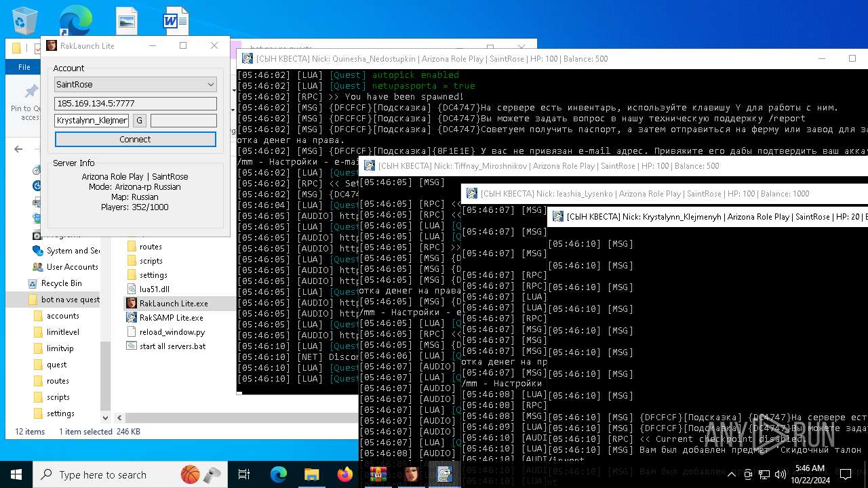Click the Tiffnay console window icon

click(370, 166)
